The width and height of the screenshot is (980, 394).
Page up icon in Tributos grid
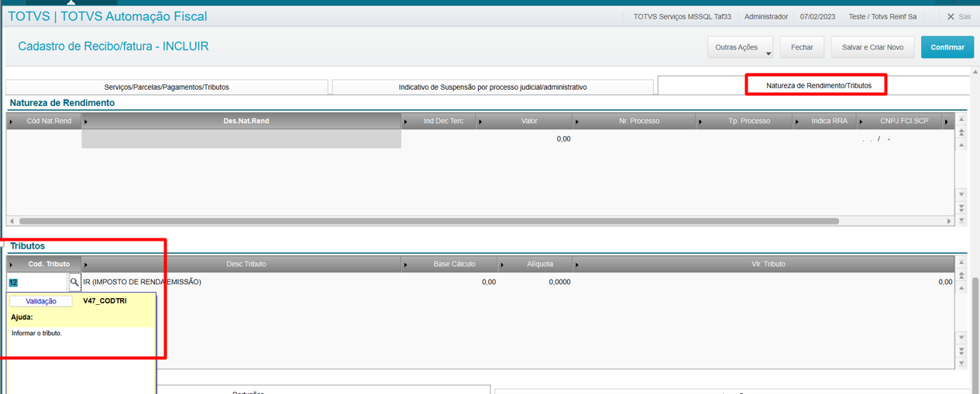pos(961,276)
